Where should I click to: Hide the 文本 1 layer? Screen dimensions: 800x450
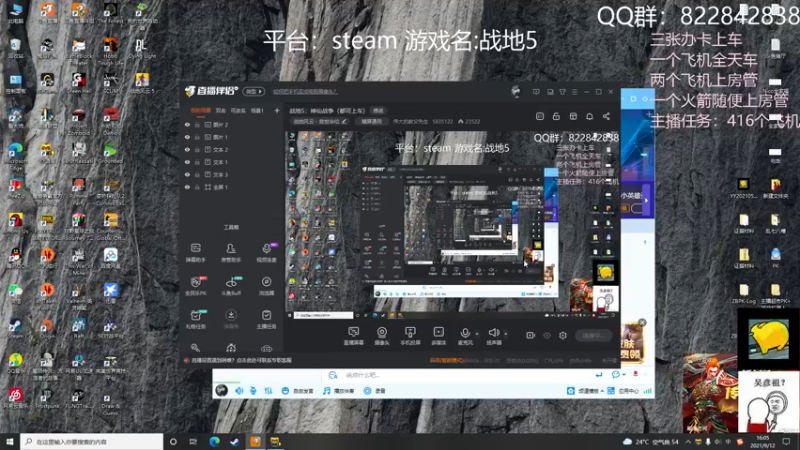[187, 162]
